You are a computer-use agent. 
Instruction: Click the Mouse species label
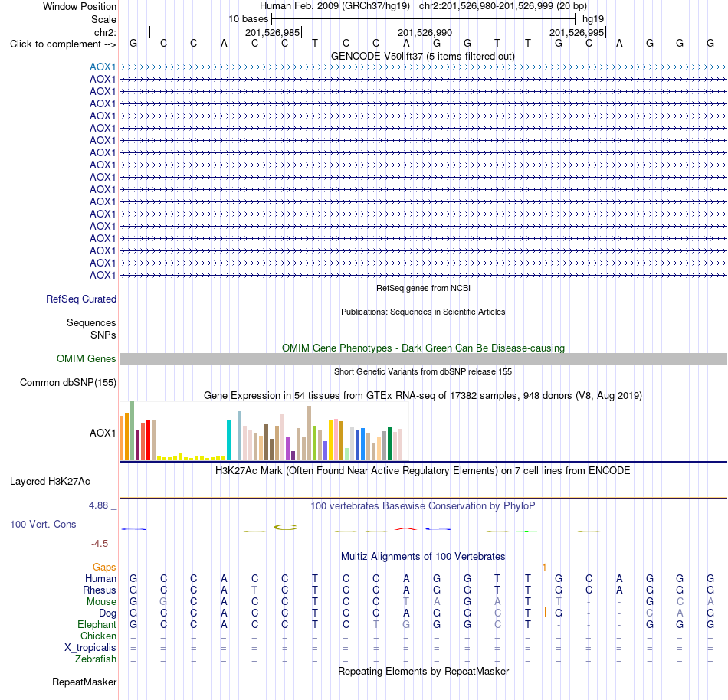tap(101, 602)
